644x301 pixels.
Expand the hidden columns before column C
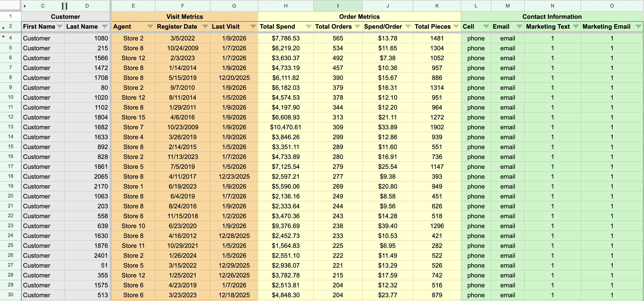tap(25, 6)
